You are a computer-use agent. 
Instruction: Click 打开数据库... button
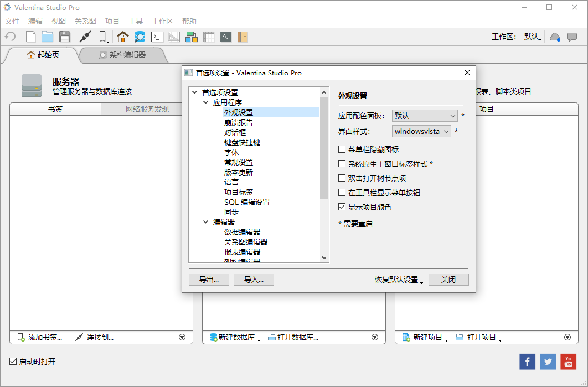[x=293, y=338]
